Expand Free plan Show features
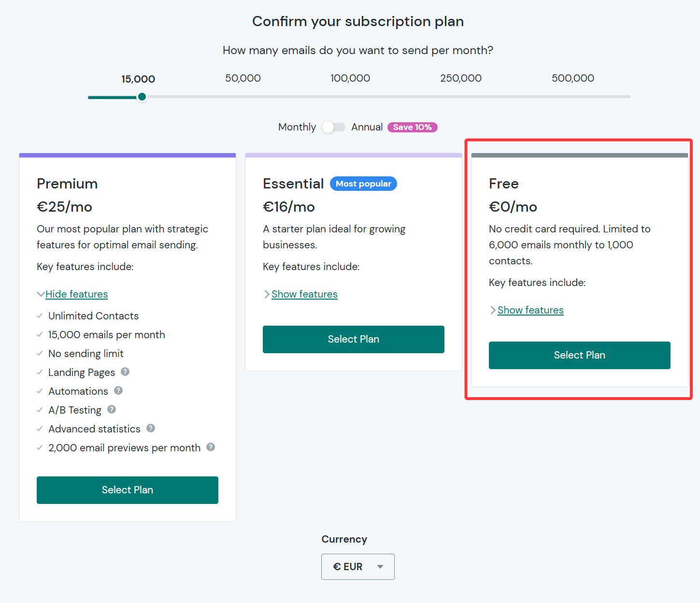This screenshot has width=700, height=603. (530, 310)
